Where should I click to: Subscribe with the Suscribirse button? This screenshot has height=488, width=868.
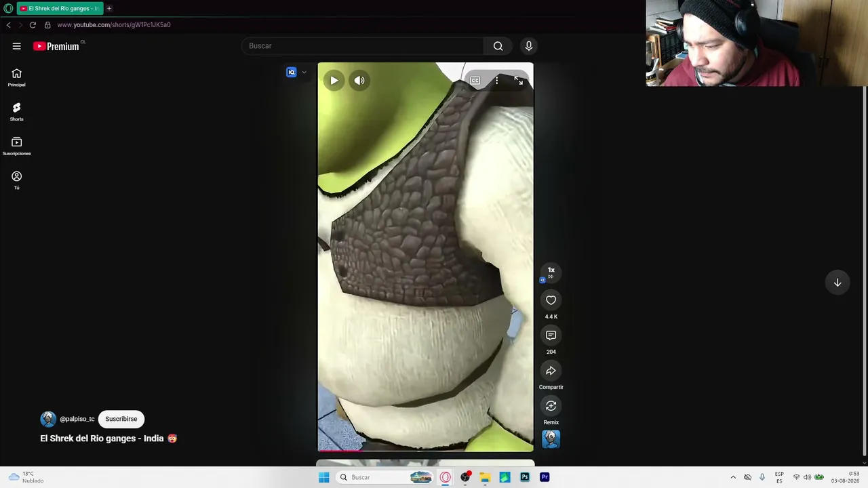click(x=121, y=419)
